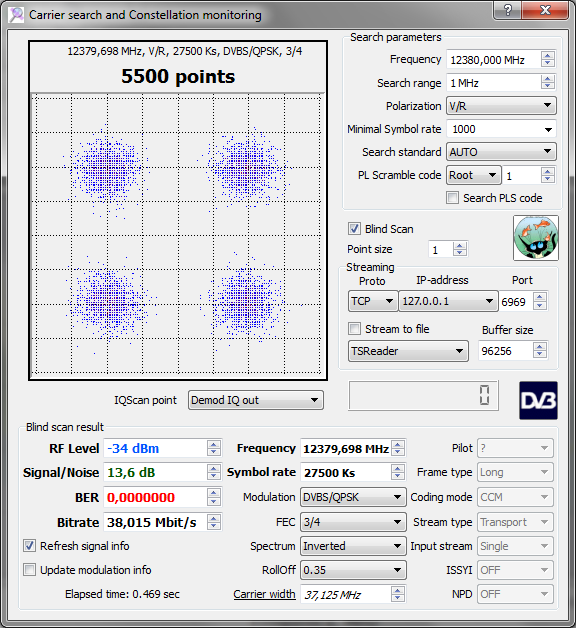Click the 5500 points heading
This screenshot has height=628, width=576.
pos(178,76)
